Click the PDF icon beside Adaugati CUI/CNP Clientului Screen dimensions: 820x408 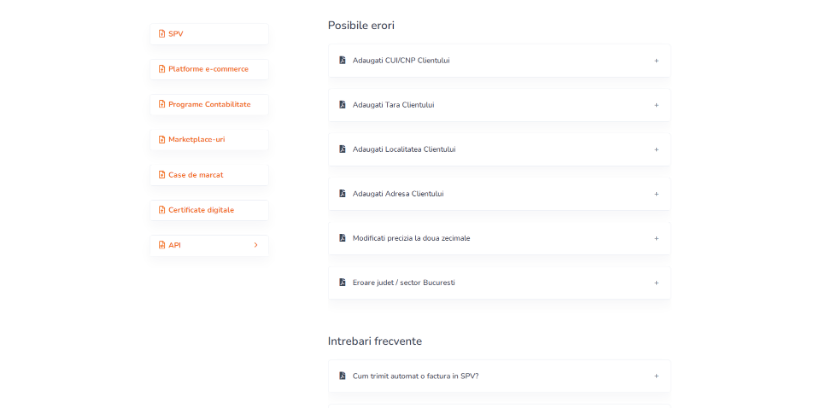343,60
